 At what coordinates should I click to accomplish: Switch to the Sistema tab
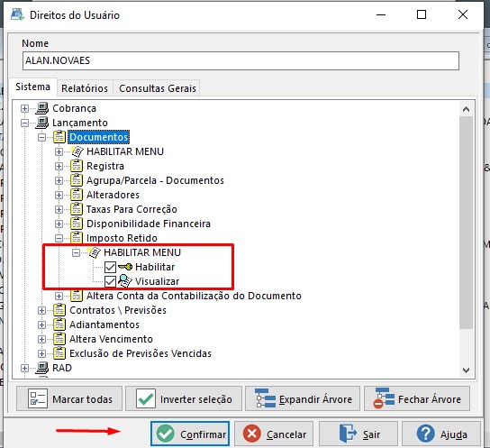click(32, 87)
